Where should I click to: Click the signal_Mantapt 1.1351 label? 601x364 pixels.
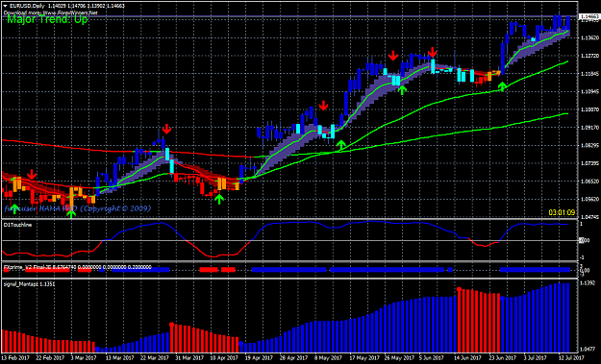29,284
